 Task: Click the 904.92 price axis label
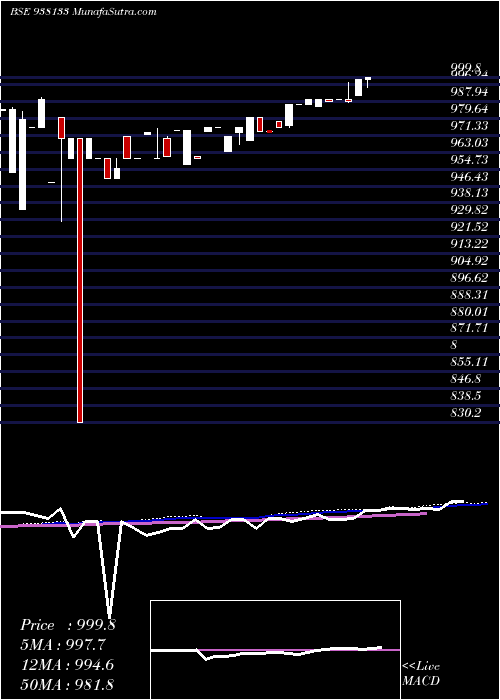click(x=469, y=261)
